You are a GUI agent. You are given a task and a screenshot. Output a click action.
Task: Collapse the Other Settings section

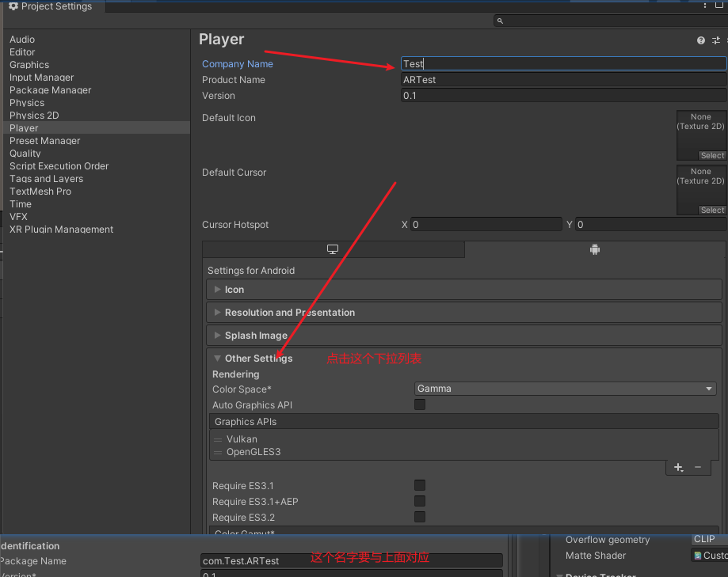[x=464, y=358]
